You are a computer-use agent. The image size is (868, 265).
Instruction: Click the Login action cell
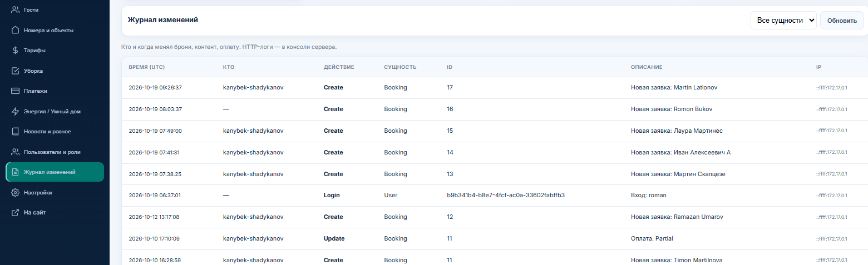click(332, 196)
